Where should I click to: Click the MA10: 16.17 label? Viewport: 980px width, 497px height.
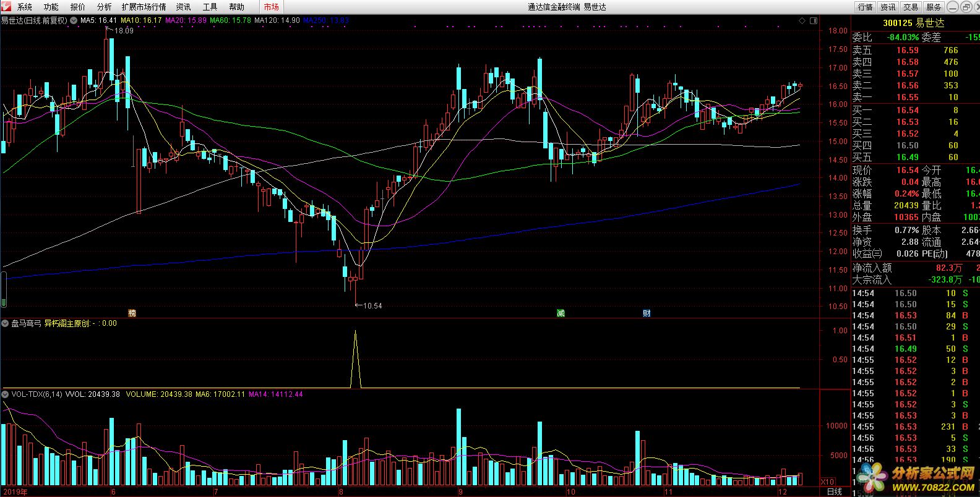click(141, 20)
